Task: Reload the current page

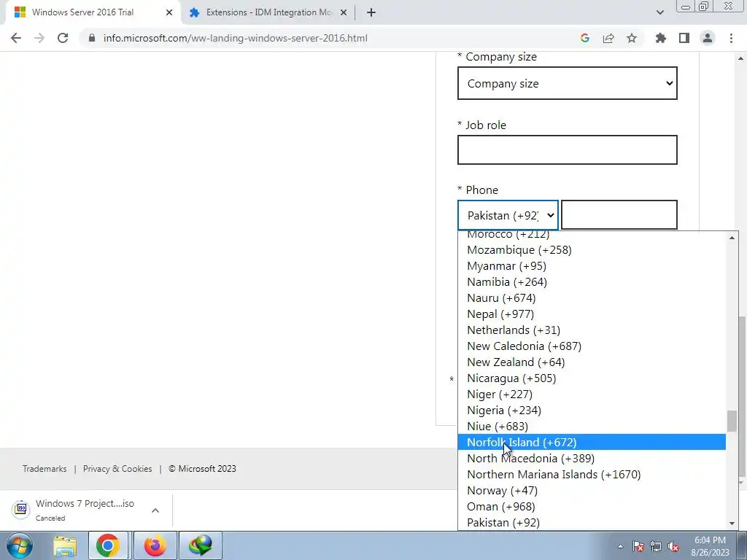Action: click(63, 38)
